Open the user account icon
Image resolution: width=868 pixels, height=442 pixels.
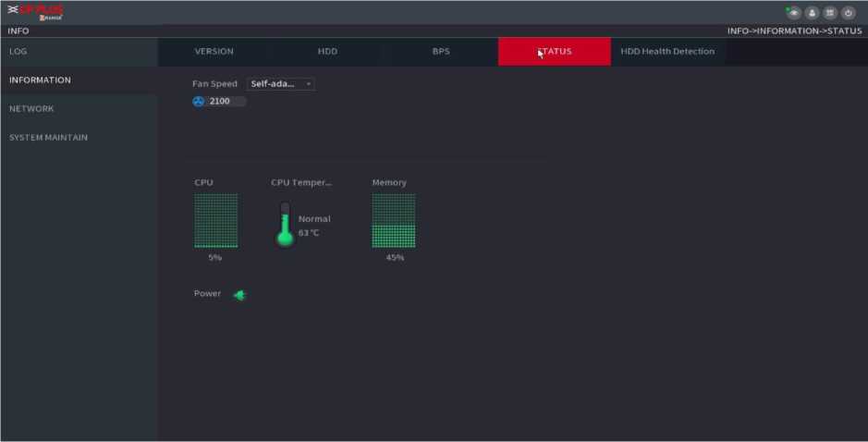813,13
